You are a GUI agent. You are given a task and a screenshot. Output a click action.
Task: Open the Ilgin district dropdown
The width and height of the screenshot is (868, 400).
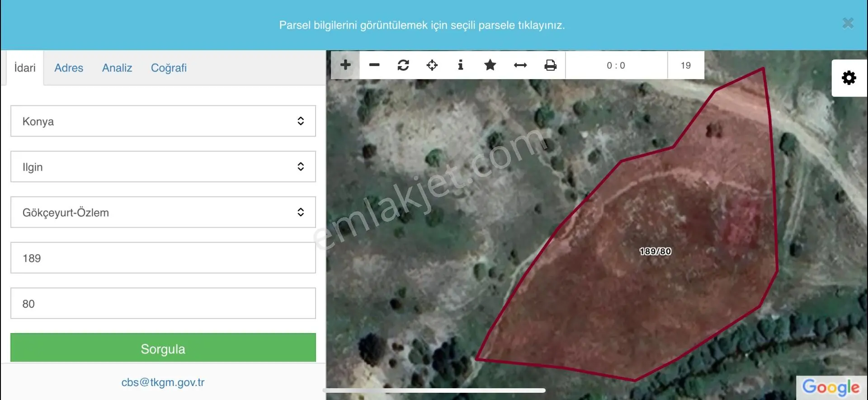163,167
